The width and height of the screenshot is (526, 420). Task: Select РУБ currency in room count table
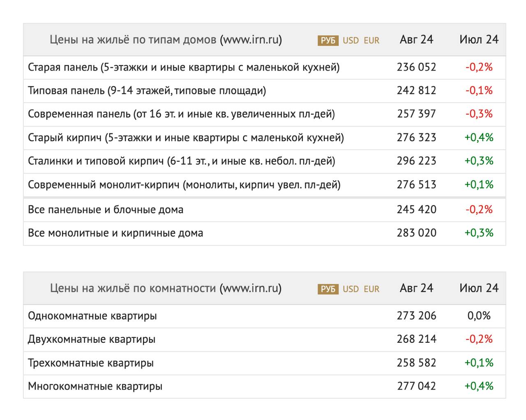328,289
